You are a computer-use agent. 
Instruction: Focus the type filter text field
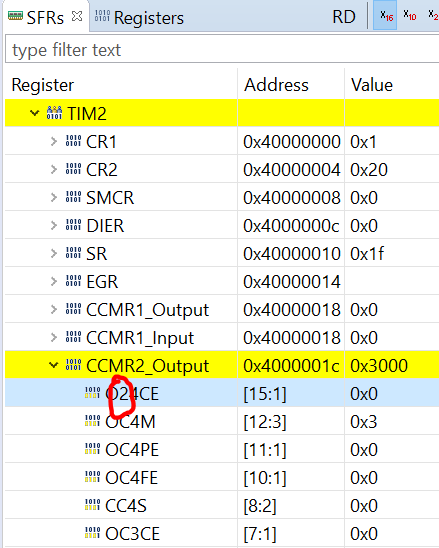pos(222,50)
